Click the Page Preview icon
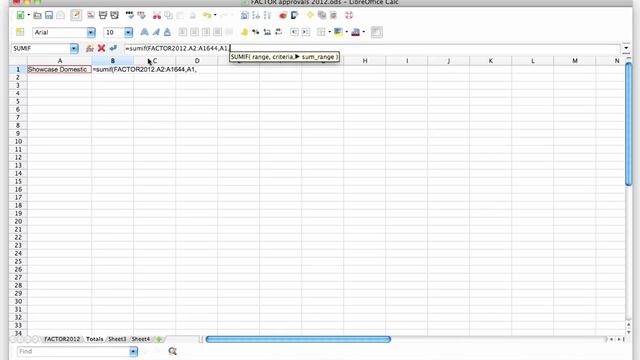The image size is (640, 360). (x=115, y=15)
